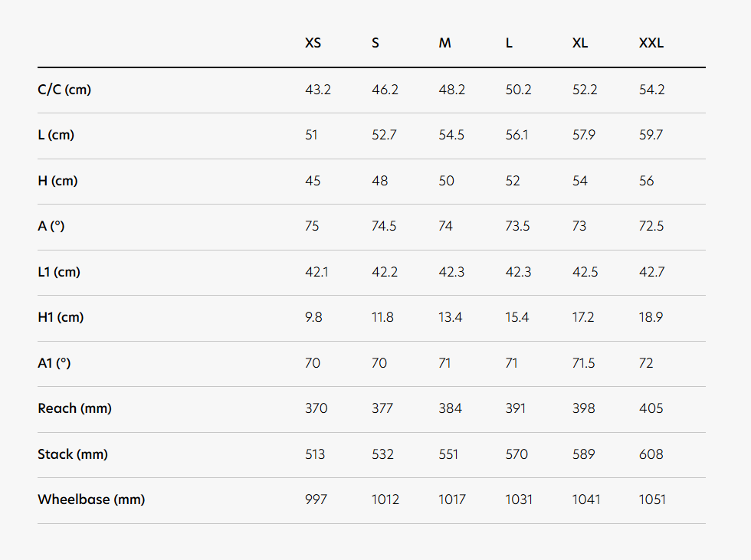This screenshot has height=560, width=751.
Task: Click the Wheelbase (mm) row label
Action: click(91, 499)
